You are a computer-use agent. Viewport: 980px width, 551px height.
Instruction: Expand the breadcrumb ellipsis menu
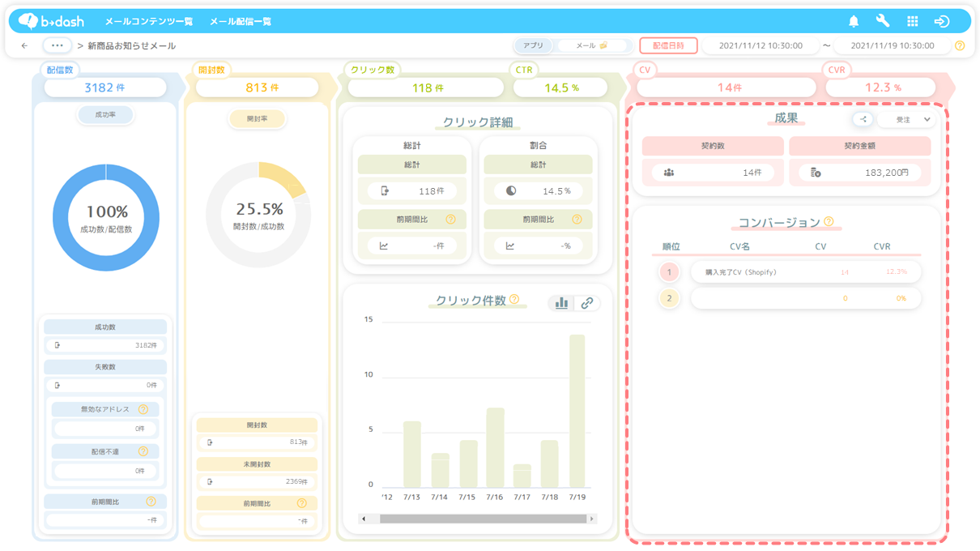point(57,46)
